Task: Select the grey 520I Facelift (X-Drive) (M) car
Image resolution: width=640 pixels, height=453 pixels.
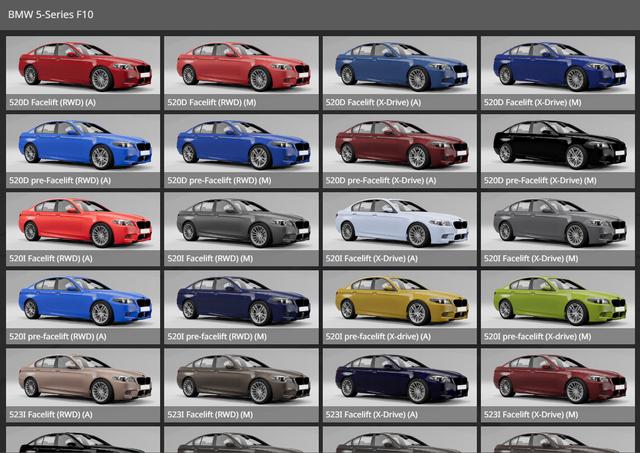Action: pos(558,221)
